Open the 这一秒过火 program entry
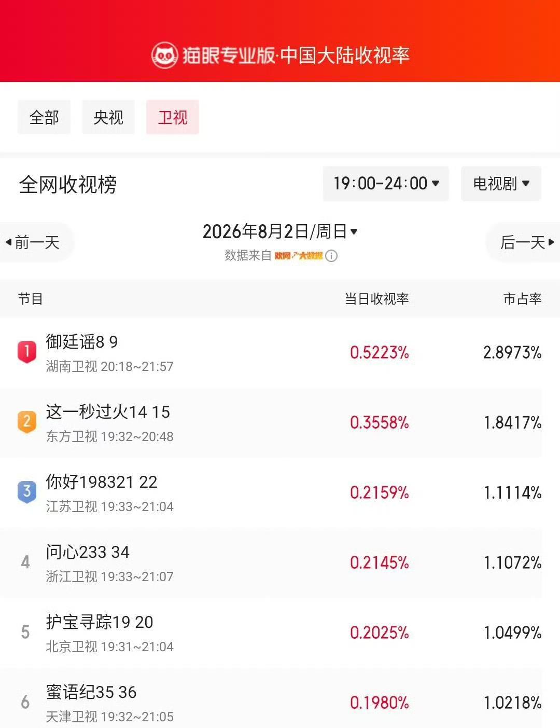 point(280,423)
